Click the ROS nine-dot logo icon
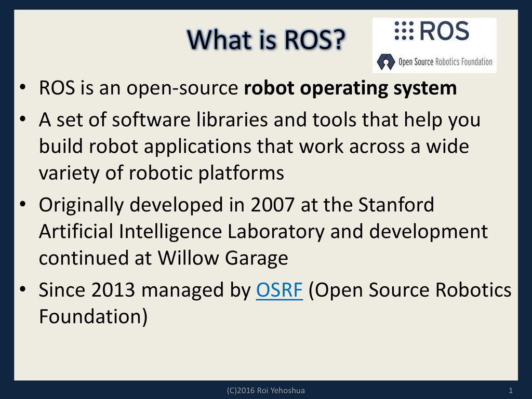This screenshot has height=399, width=532. pos(404,31)
